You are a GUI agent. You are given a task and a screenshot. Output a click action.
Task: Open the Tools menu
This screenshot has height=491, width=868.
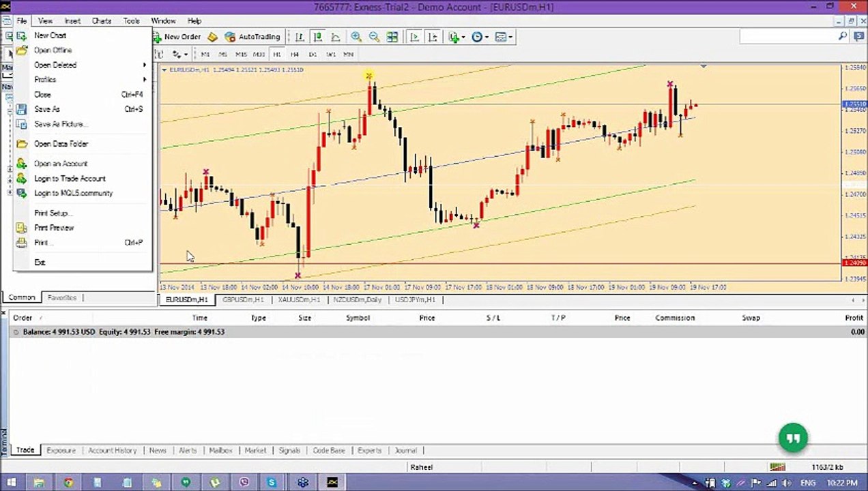(132, 21)
